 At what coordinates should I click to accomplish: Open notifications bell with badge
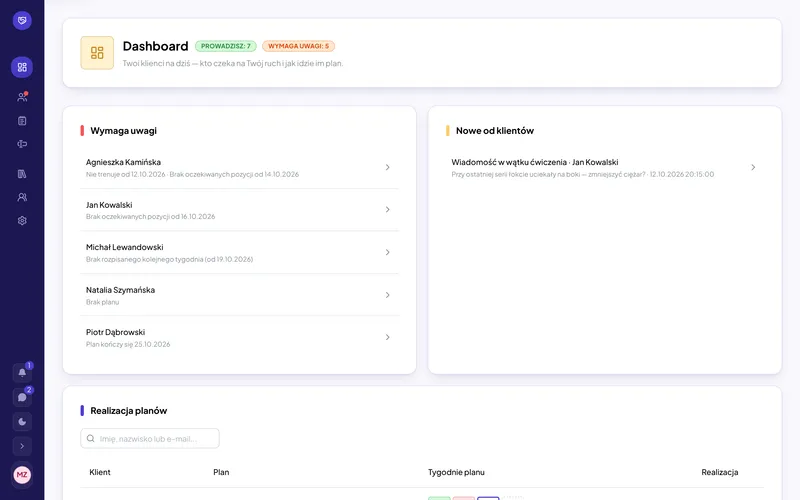click(x=22, y=372)
